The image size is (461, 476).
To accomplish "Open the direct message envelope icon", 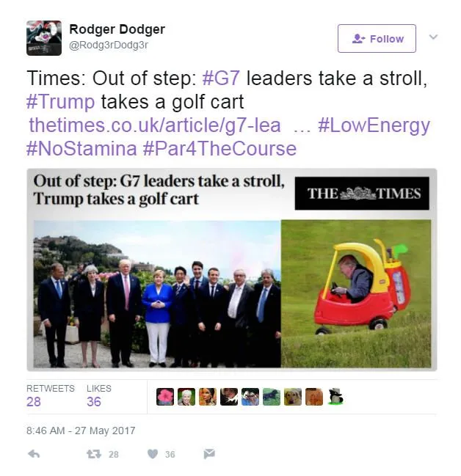I will coord(209,454).
